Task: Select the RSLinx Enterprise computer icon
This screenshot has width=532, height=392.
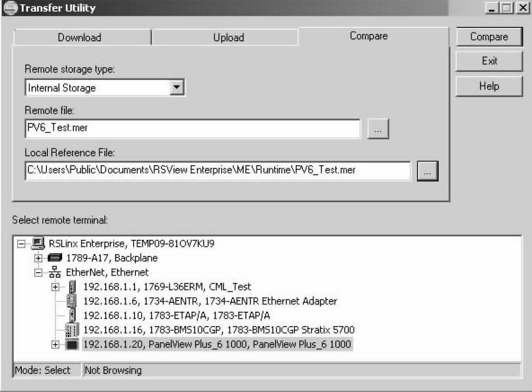Action: pyautogui.click(x=38, y=244)
